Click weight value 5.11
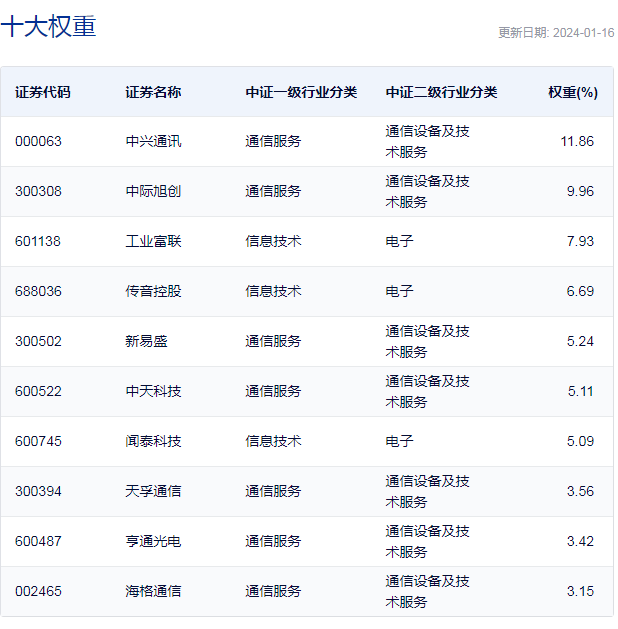 [580, 391]
